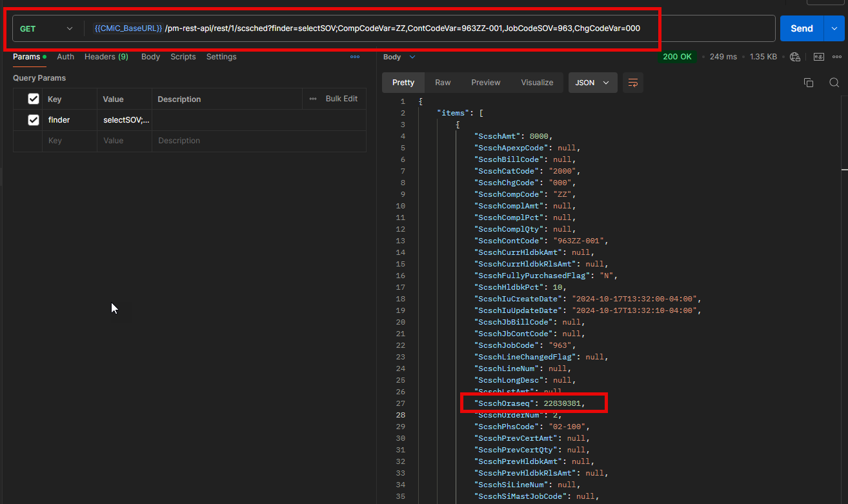The width and height of the screenshot is (848, 504).
Task: Copy the response using the copy icon
Action: coord(809,83)
